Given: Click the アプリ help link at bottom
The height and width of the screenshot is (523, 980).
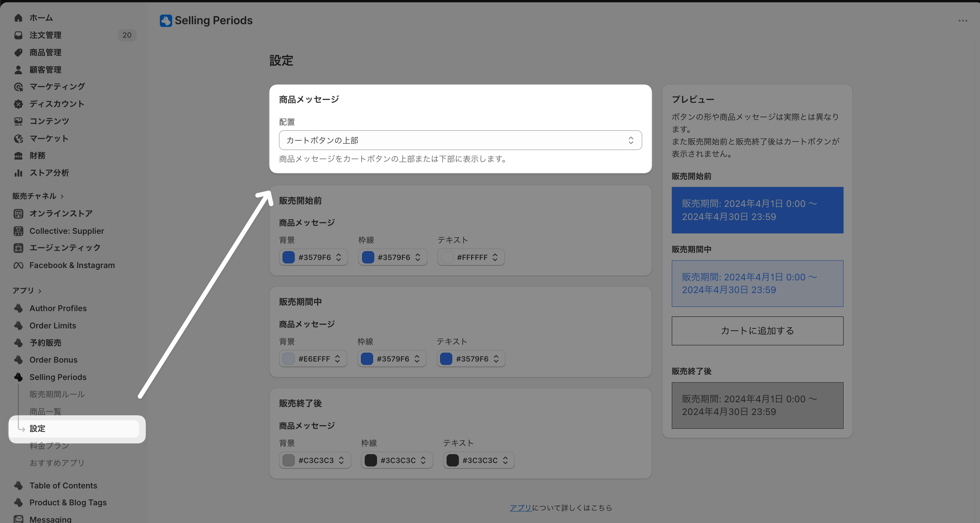Looking at the screenshot, I should click(x=520, y=508).
